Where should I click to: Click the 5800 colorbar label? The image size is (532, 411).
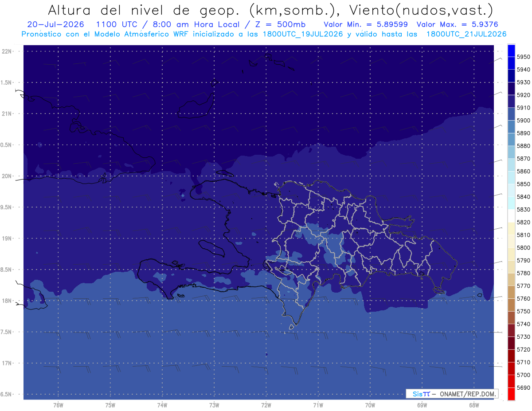tap(524, 247)
